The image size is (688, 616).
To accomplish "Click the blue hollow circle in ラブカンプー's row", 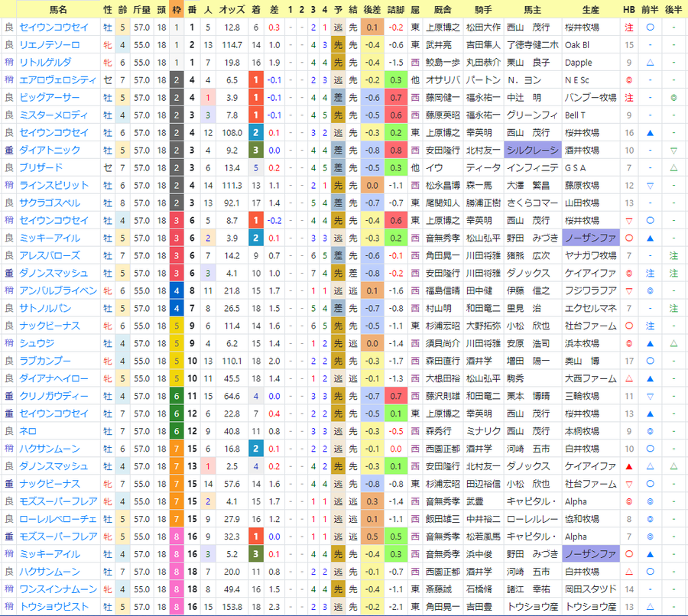I will 651,361.
